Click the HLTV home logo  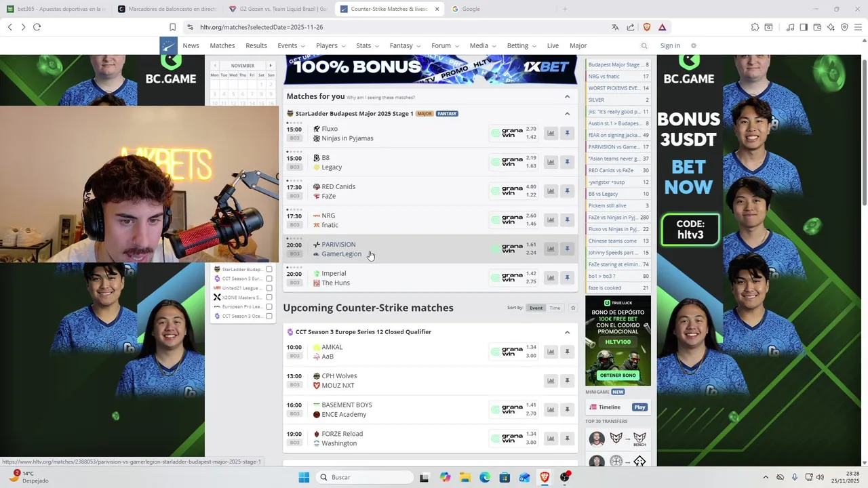(168, 45)
